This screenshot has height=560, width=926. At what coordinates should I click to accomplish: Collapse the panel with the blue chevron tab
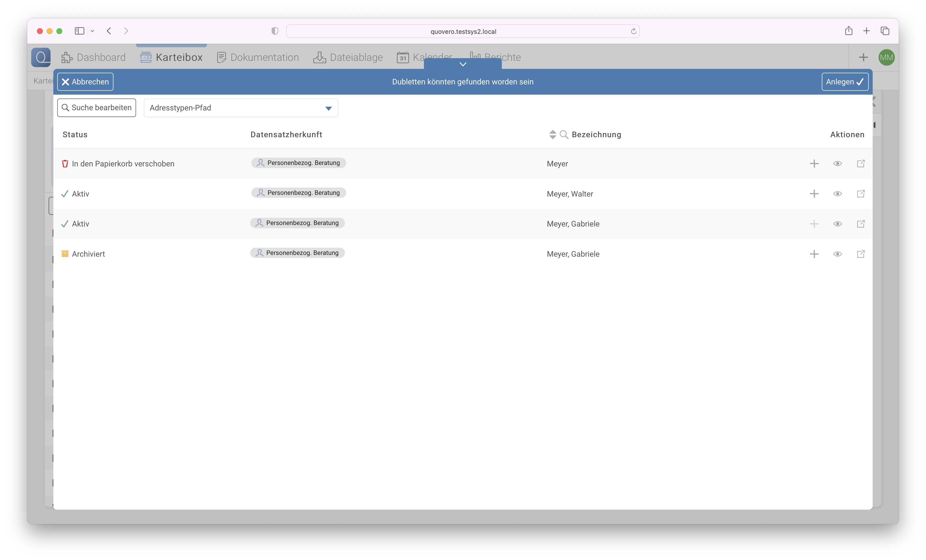(x=463, y=64)
